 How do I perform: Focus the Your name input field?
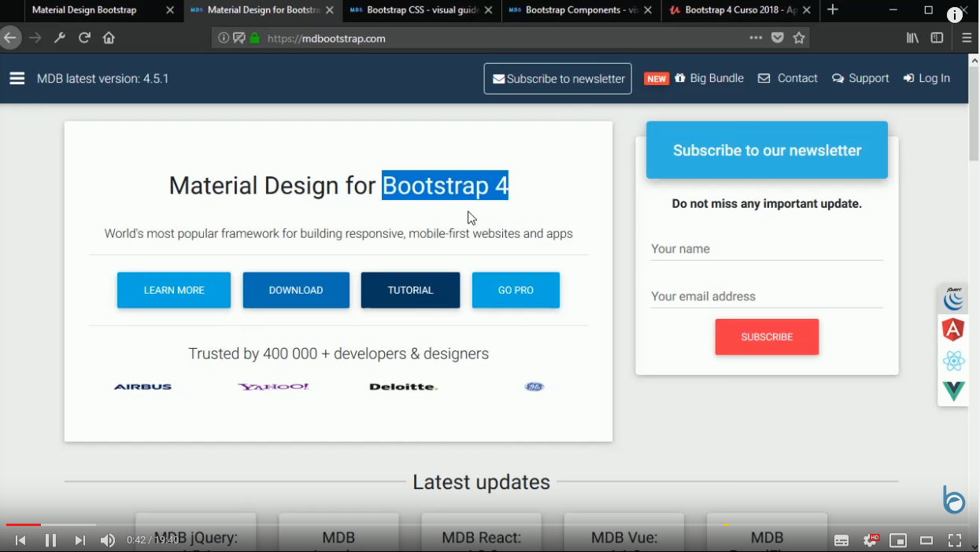767,249
